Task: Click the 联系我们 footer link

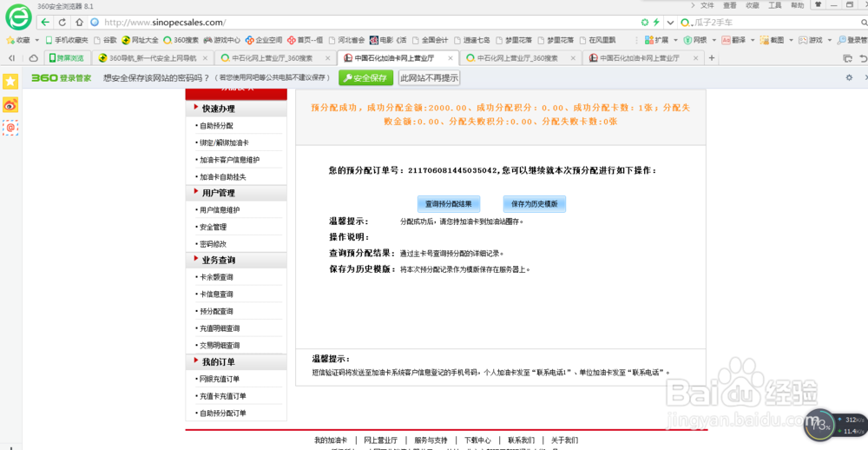Action: (522, 440)
